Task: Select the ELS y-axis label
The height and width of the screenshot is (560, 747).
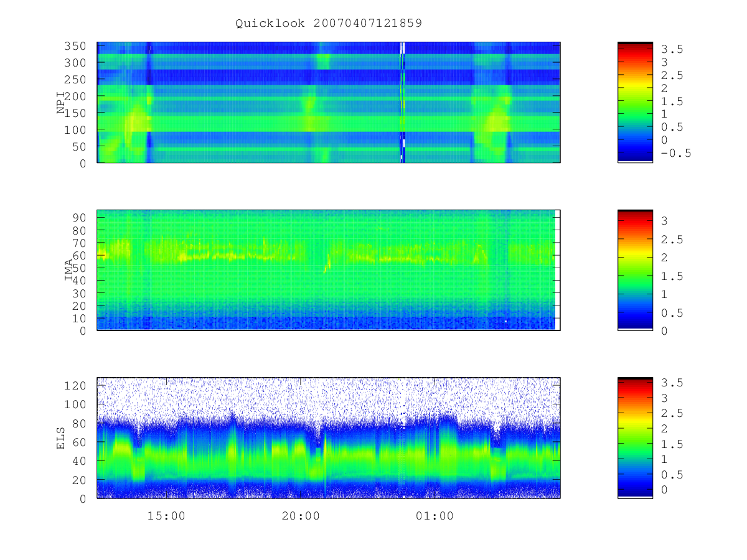Action: click(61, 438)
